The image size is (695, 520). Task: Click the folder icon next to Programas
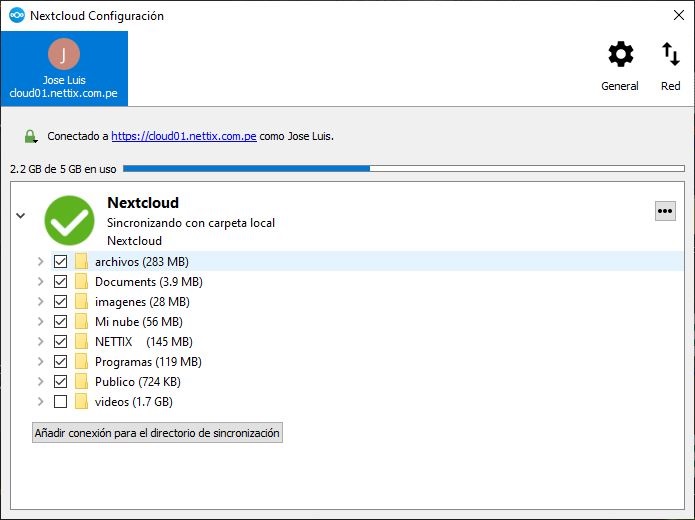click(81, 362)
